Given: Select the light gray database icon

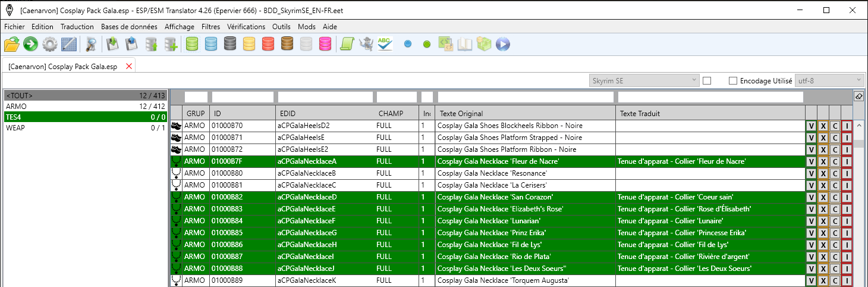Looking at the screenshot, I should pos(306,43).
